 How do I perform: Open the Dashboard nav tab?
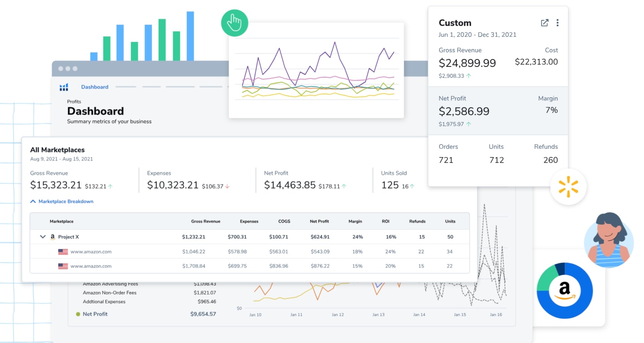click(x=95, y=87)
